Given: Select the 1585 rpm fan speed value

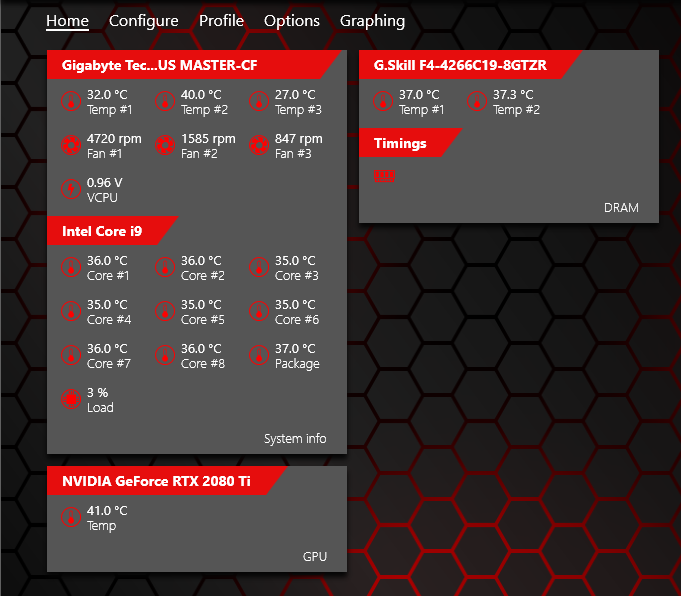Looking at the screenshot, I should (208, 139).
